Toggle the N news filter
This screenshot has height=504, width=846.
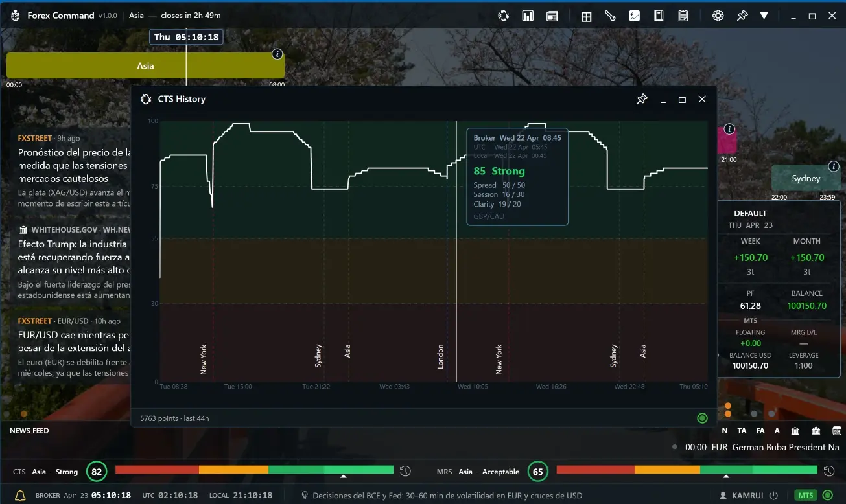coord(724,431)
